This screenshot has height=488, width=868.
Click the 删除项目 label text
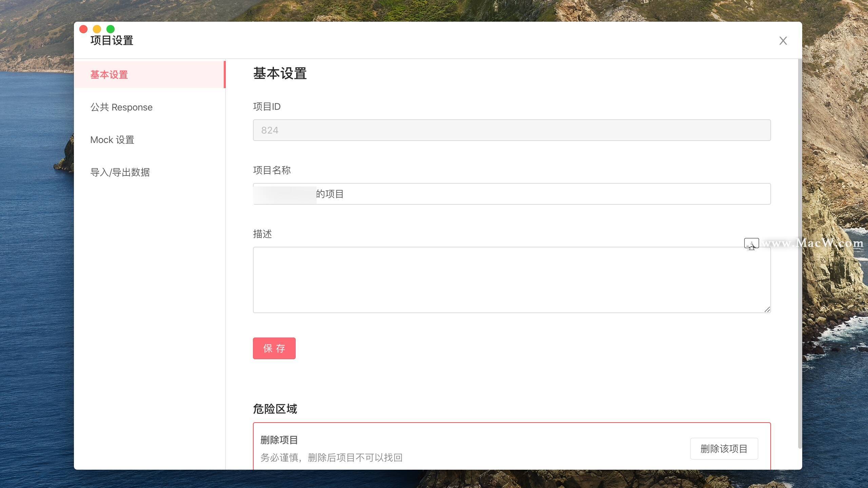click(x=279, y=440)
